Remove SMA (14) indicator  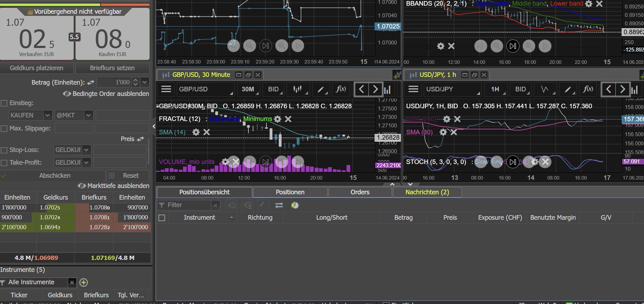[206, 132]
